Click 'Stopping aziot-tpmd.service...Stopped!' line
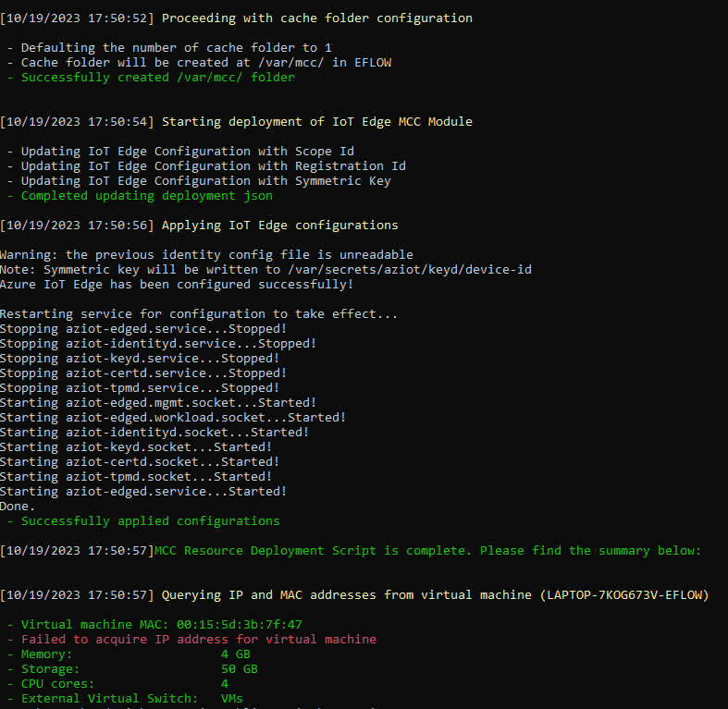The image size is (728, 709). coord(140,388)
